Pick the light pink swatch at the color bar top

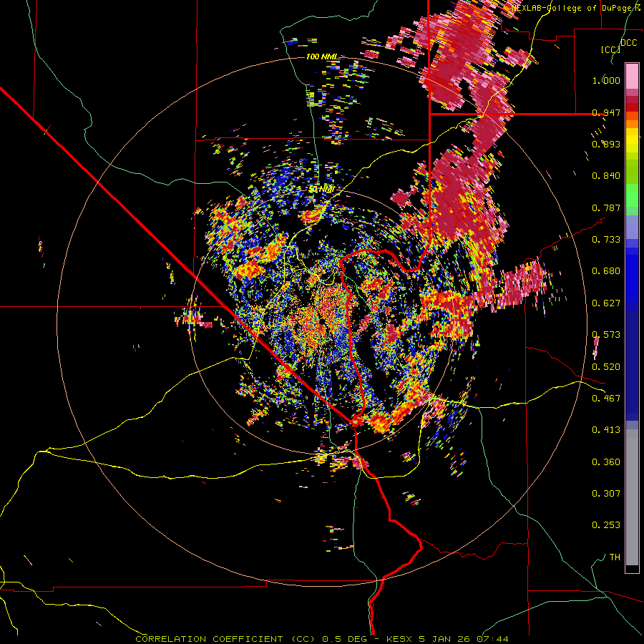point(632,76)
